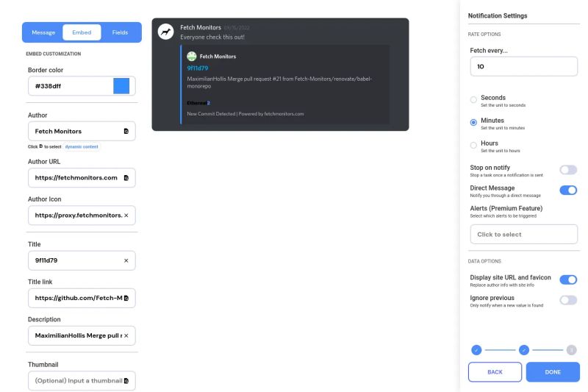Select the Hours unit radio button
This screenshot has height=392, width=588.
tap(473, 145)
